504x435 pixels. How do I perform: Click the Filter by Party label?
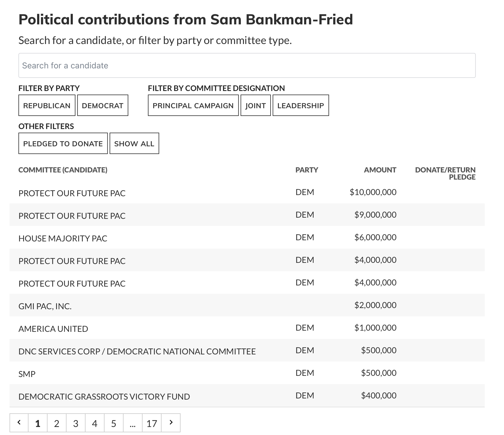click(x=49, y=88)
